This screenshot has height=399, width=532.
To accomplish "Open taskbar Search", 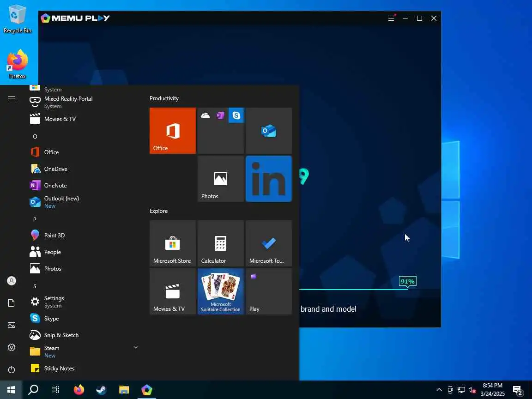I will 33,390.
